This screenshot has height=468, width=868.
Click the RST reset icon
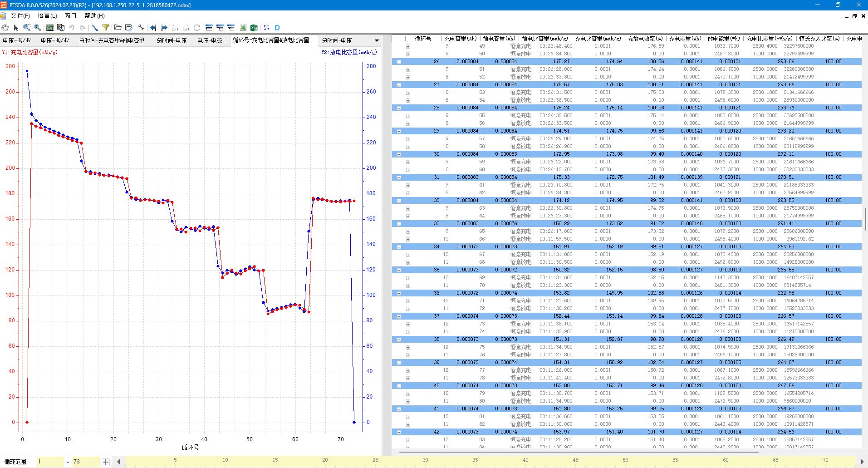(50, 28)
